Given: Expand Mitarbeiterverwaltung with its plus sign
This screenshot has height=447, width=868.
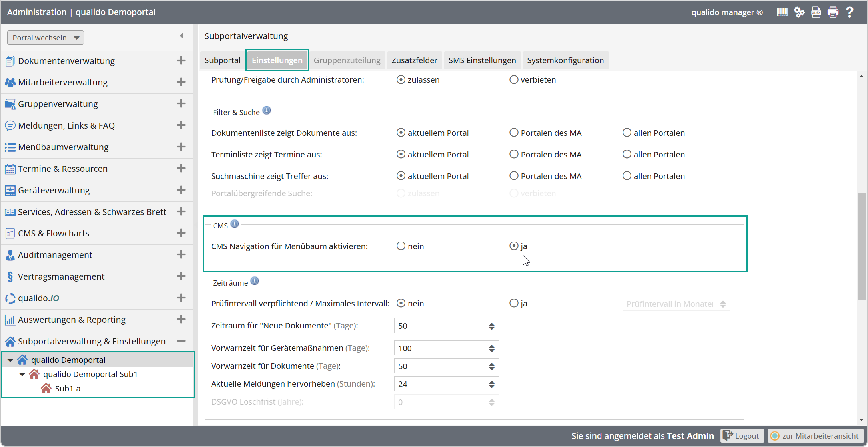Looking at the screenshot, I should pyautogui.click(x=181, y=82).
